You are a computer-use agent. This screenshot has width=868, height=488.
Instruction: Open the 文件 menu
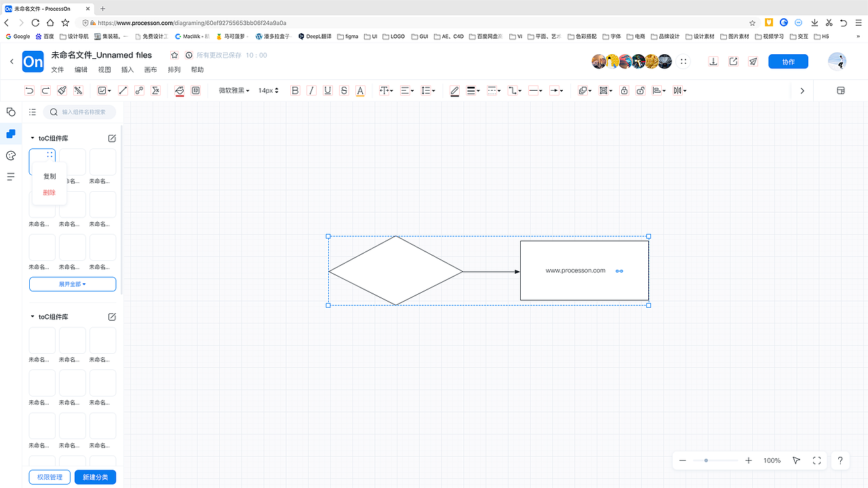click(x=58, y=70)
